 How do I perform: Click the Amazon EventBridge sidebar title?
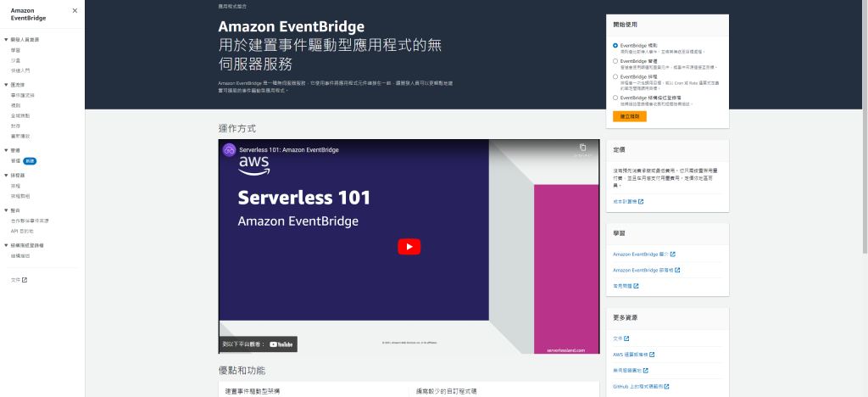coord(28,14)
